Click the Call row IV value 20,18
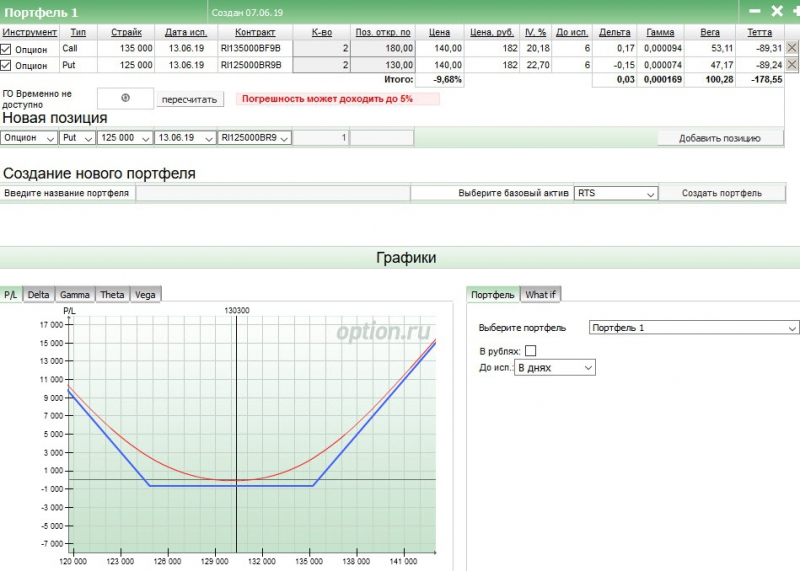Viewport: 800px width, 571px height. [x=538, y=48]
